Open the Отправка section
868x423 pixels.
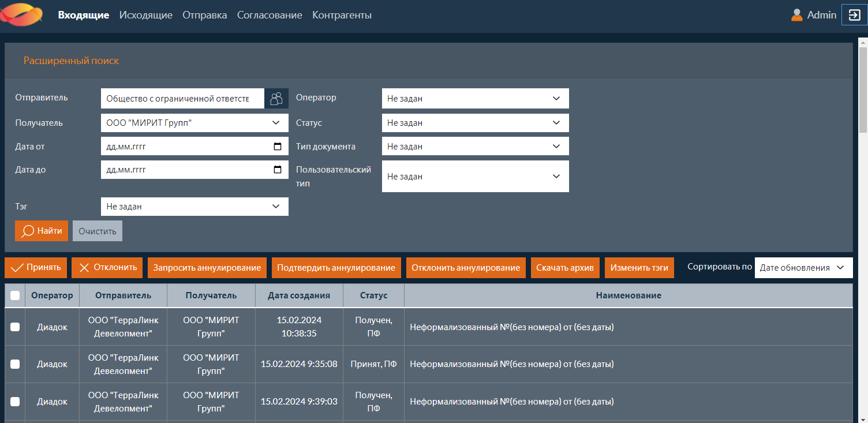pyautogui.click(x=205, y=15)
